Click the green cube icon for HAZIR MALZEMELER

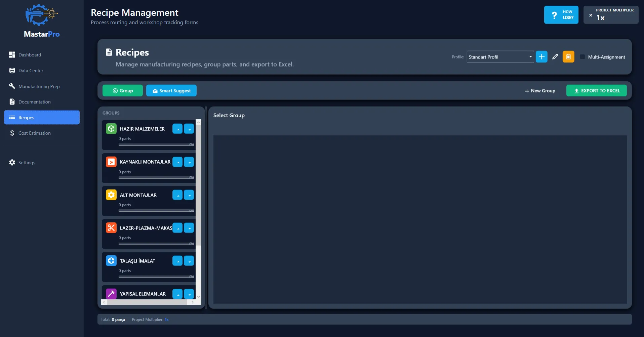[111, 129]
